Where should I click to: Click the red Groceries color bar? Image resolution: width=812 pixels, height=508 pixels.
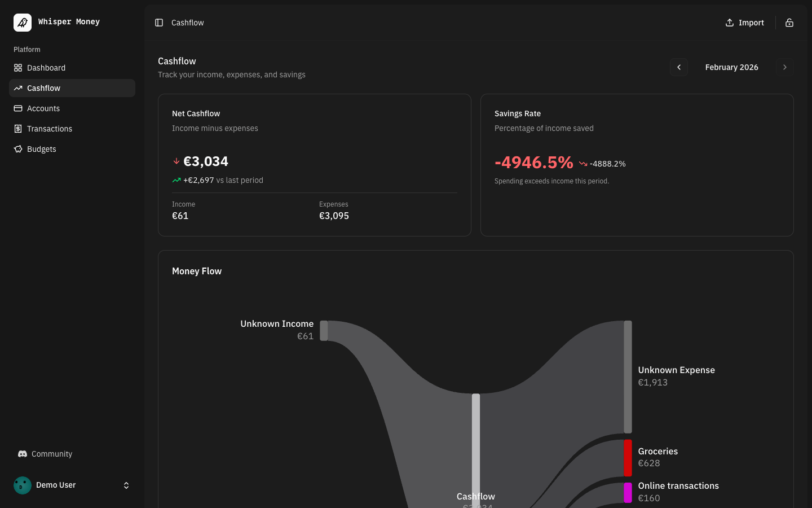628,458
